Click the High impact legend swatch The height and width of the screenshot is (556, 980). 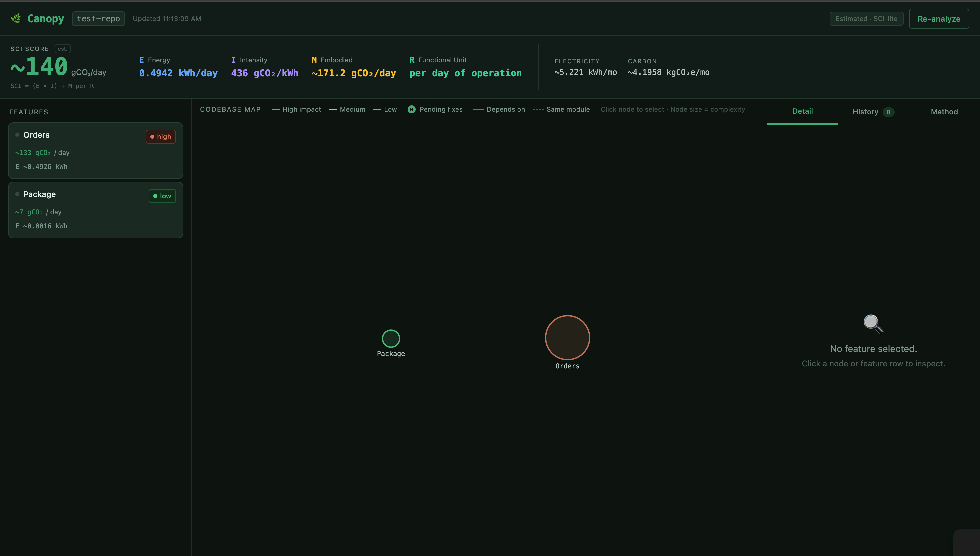click(276, 110)
